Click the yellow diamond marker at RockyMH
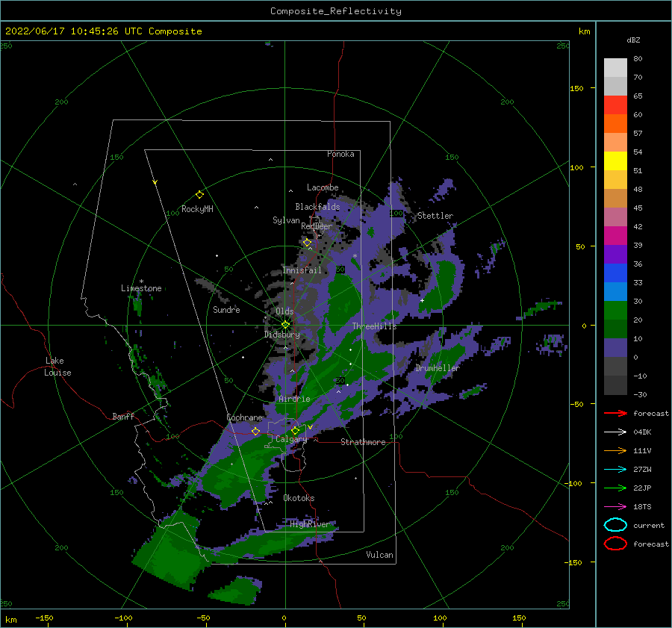Viewport: 672px width, 628px height. click(x=199, y=195)
